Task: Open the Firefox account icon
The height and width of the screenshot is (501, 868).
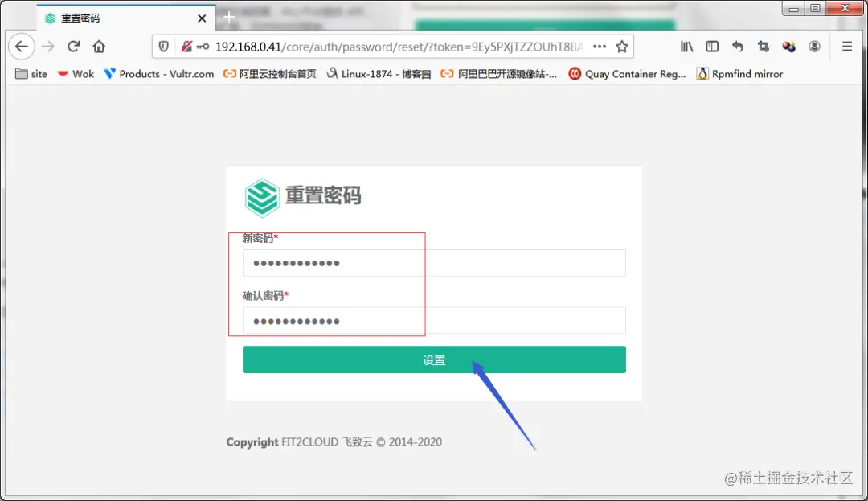Action: [x=814, y=47]
